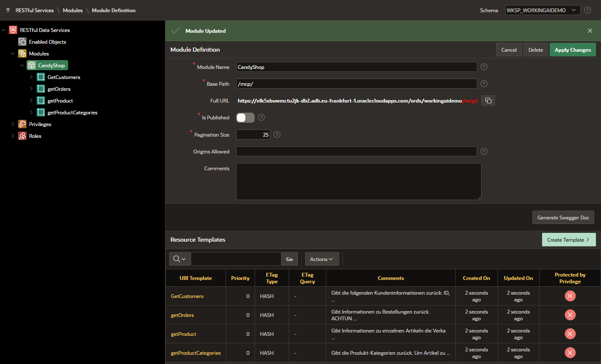The image size is (601, 364).
Task: Click Create Template button
Action: (569, 240)
